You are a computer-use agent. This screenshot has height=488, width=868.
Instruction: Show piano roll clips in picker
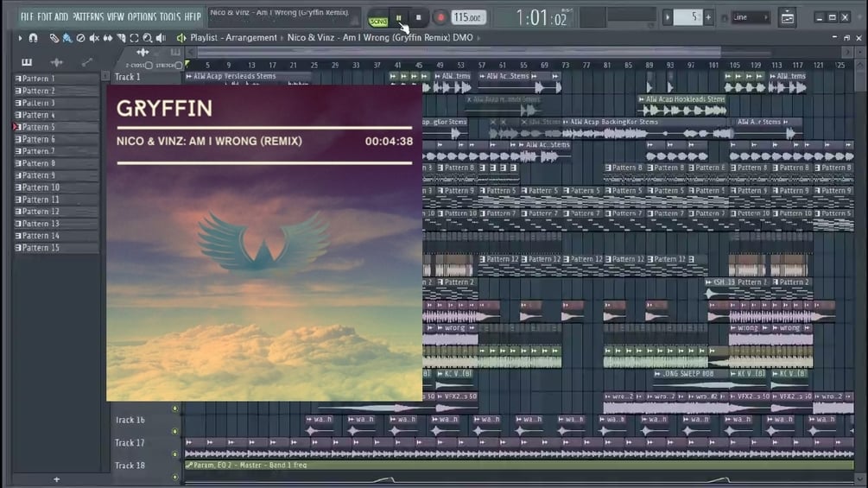[27, 62]
